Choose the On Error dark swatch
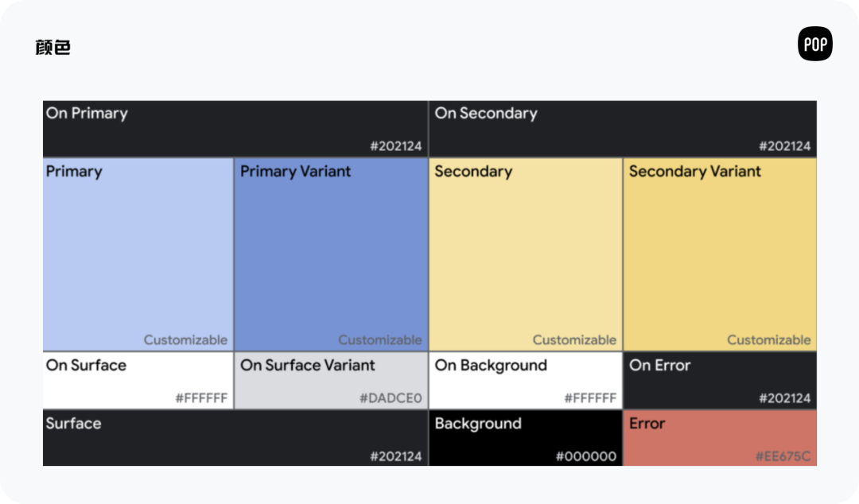 pos(720,381)
